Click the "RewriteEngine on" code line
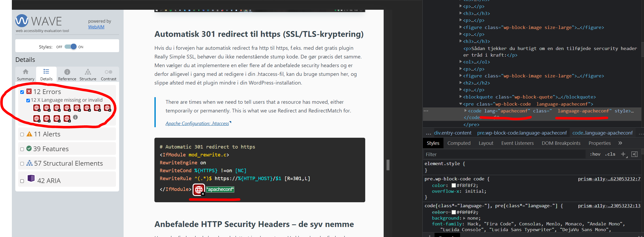 tap(183, 162)
